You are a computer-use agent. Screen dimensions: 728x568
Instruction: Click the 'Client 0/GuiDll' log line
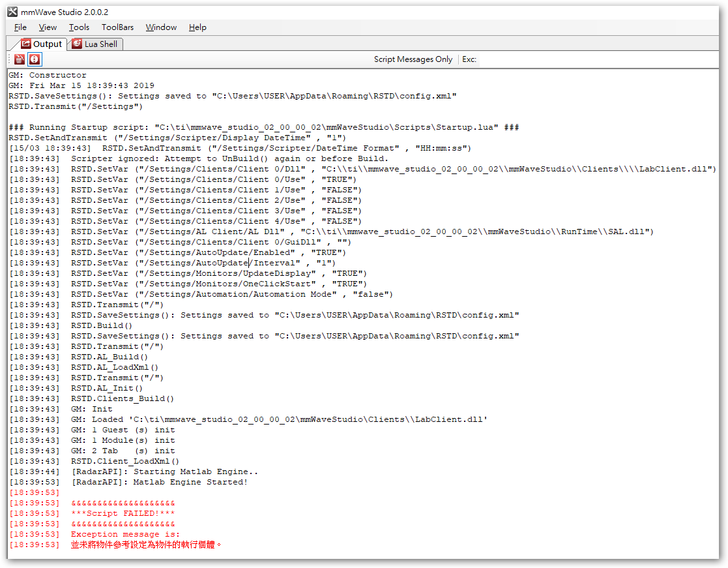(x=180, y=242)
